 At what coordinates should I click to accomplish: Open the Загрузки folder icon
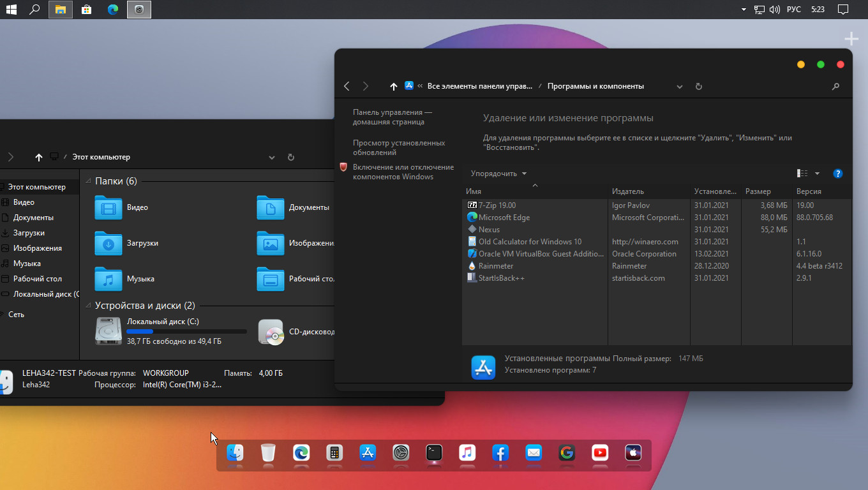(x=108, y=243)
